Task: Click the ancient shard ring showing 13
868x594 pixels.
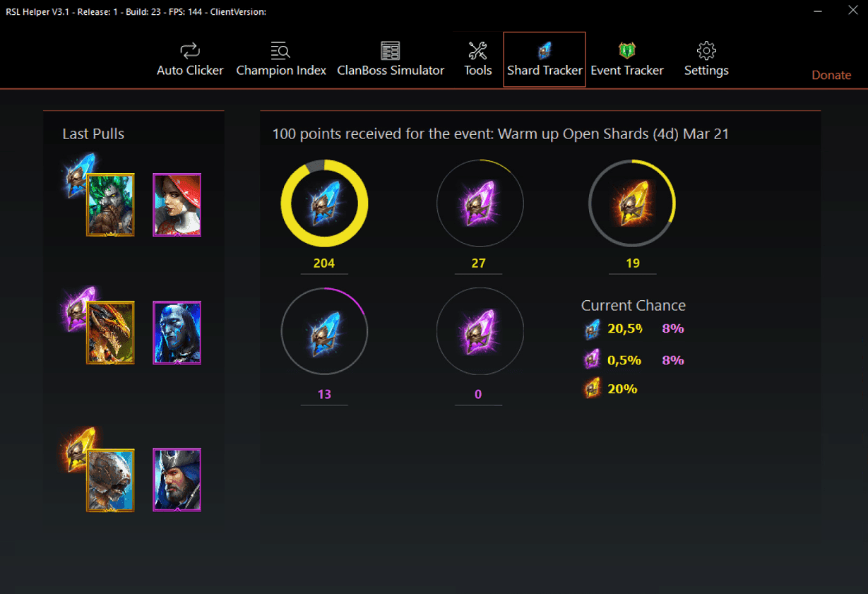Action: tap(324, 331)
